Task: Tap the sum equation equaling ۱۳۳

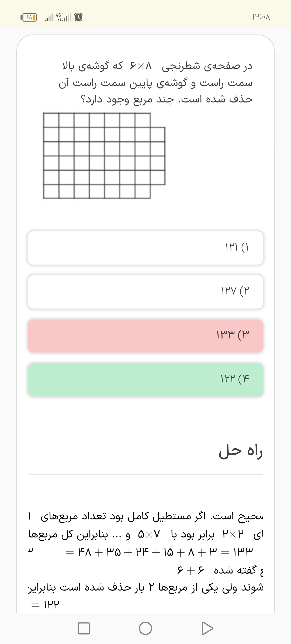Action: click(x=159, y=552)
